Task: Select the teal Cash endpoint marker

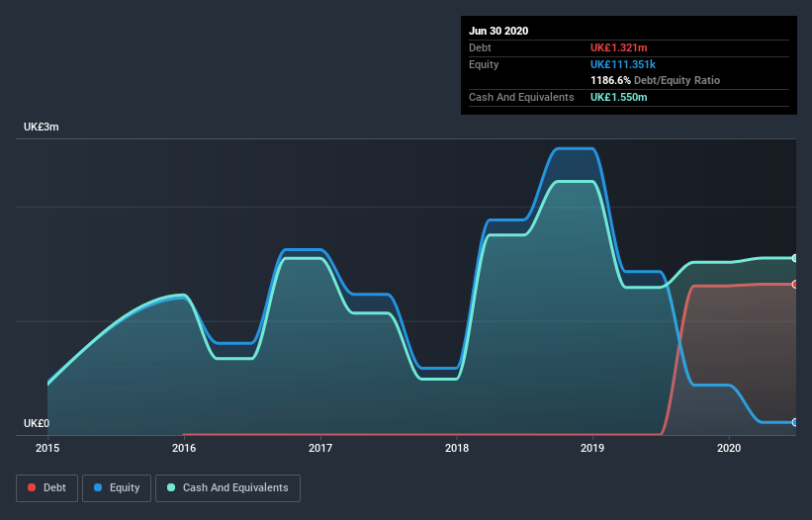Action: click(794, 258)
